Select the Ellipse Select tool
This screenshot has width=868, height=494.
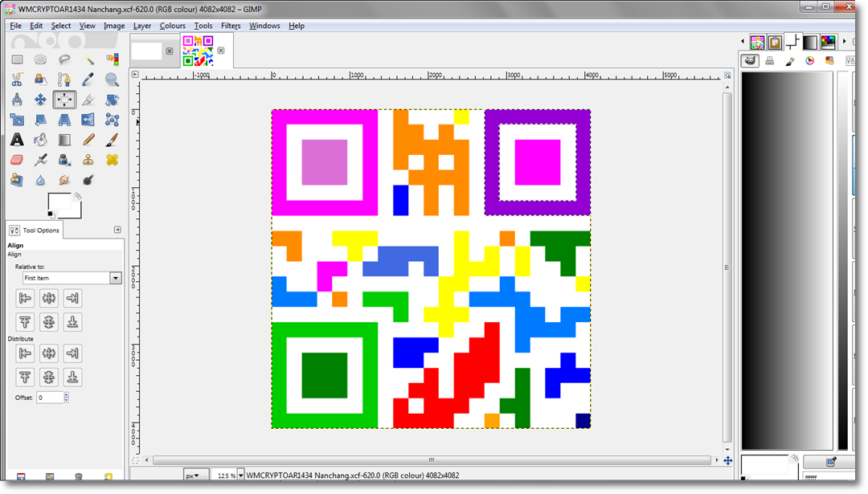click(x=40, y=59)
